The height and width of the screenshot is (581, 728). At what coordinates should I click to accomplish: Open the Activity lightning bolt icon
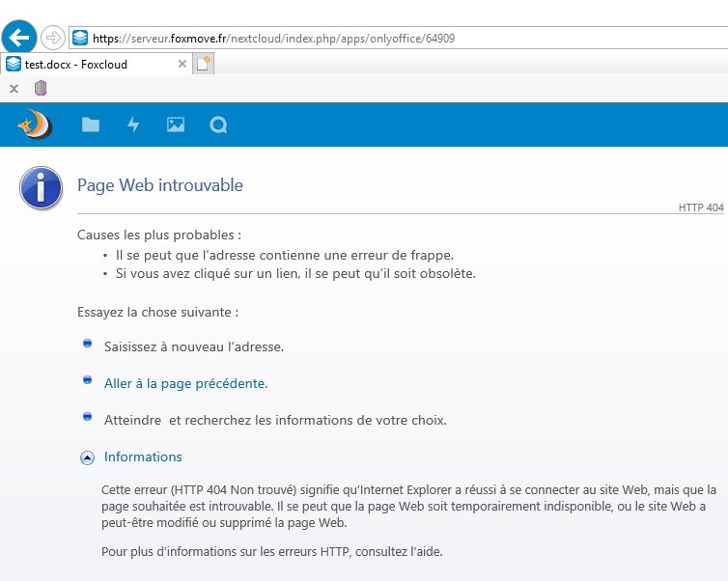(x=133, y=124)
